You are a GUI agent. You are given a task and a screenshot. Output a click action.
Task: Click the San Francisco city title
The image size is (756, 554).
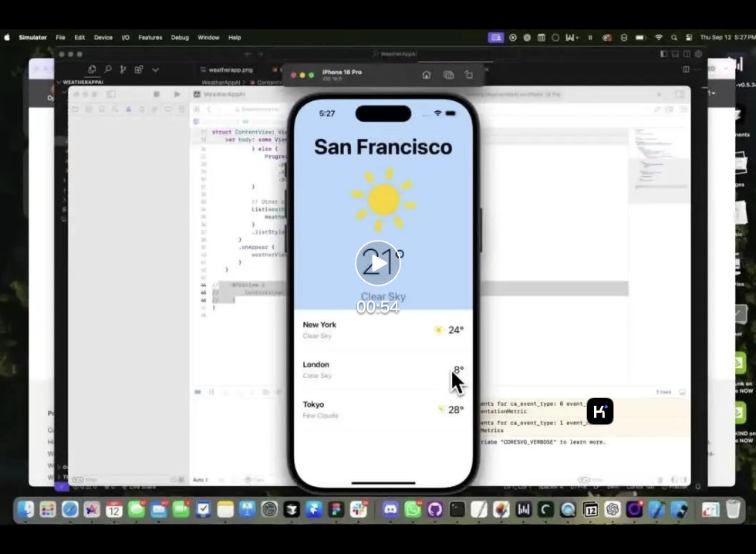coord(383,147)
